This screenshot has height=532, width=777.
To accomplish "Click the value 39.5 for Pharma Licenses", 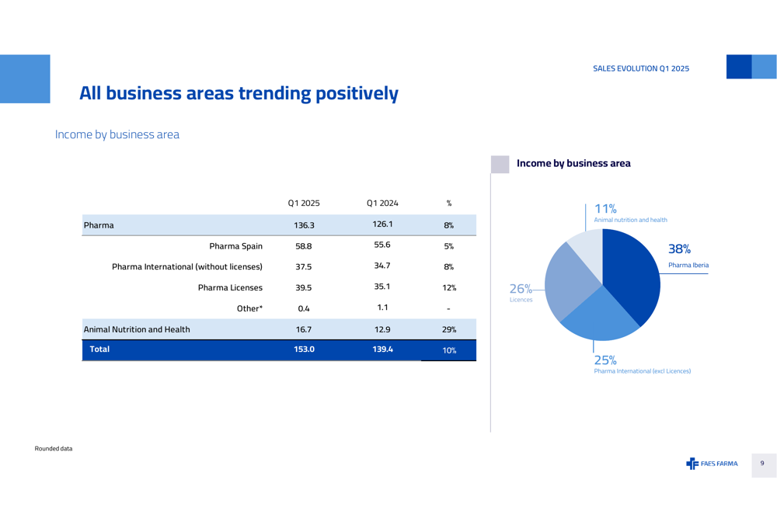I will point(304,288).
